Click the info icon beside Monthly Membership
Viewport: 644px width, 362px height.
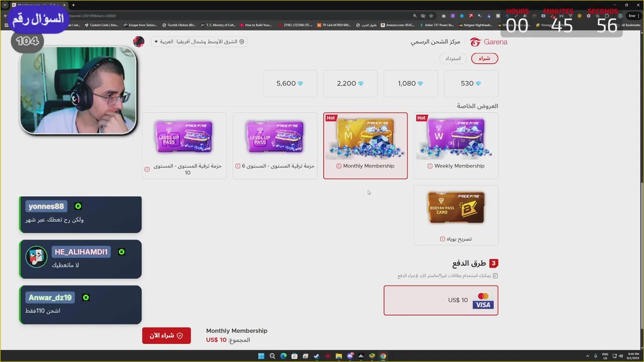point(339,166)
